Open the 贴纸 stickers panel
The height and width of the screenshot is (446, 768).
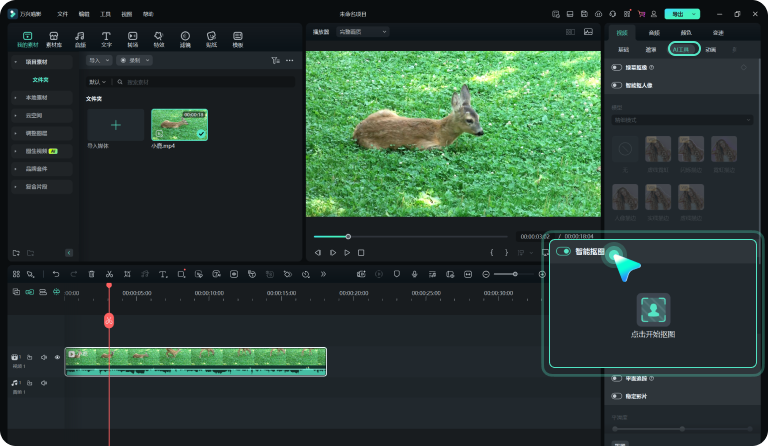(x=211, y=38)
